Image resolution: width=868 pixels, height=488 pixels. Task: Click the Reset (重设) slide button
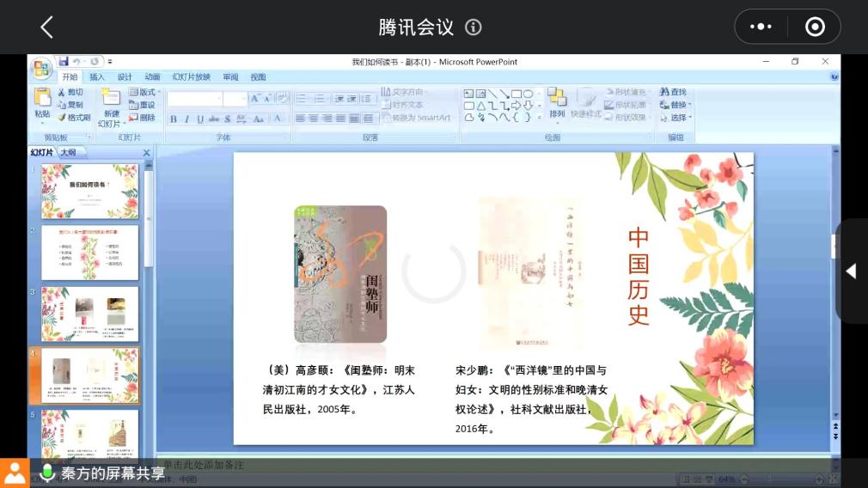click(143, 105)
